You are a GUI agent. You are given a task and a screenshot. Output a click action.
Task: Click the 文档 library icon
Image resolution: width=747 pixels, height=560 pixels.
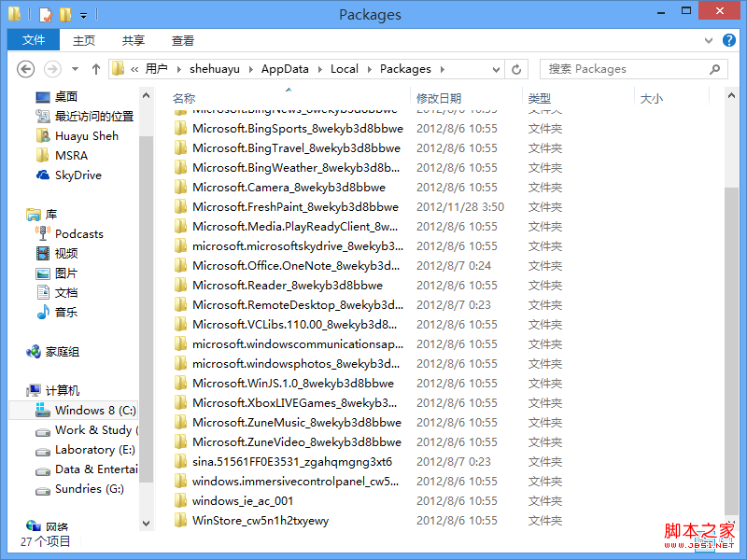pos(43,292)
